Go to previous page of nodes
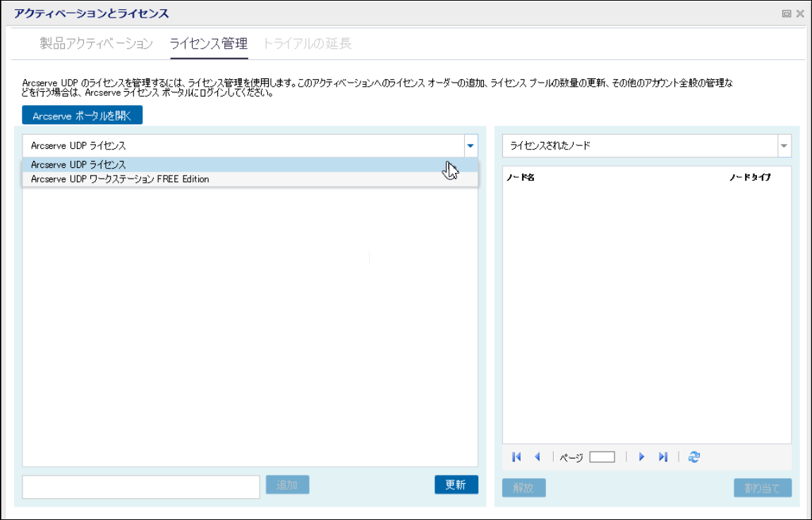Screen dimensions: 812x520 point(538,456)
